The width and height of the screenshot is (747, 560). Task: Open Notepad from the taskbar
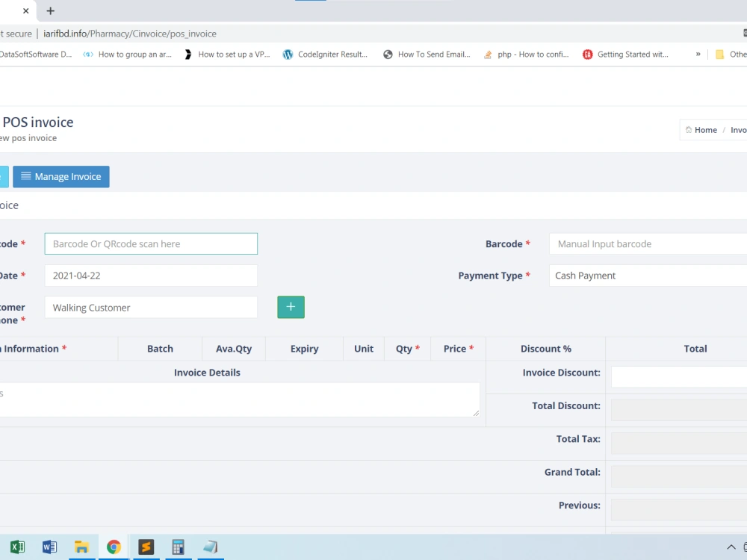[210, 547]
